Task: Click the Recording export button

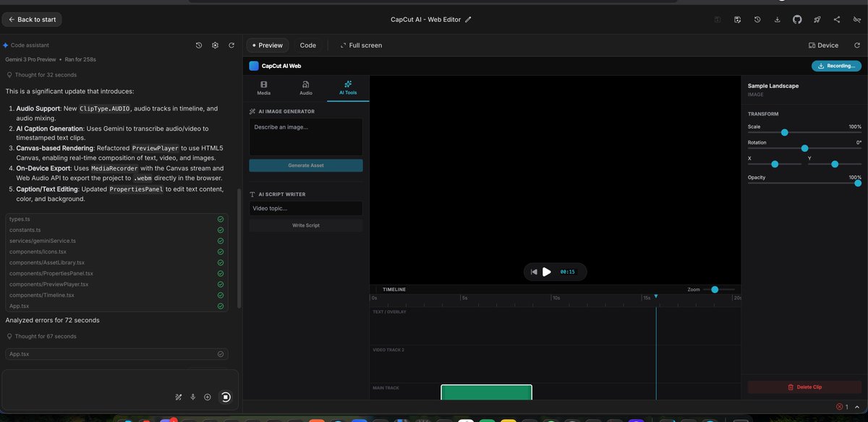Action: pos(836,66)
